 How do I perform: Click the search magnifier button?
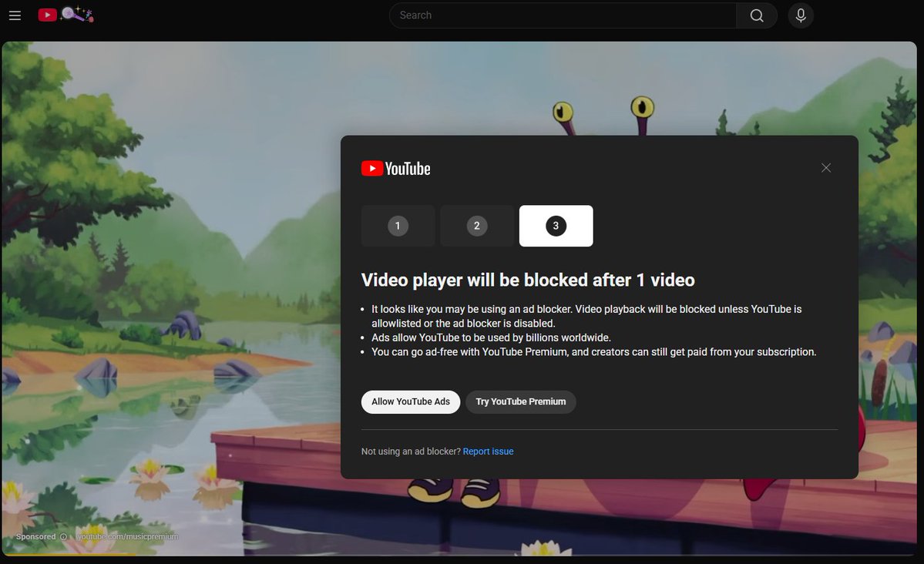(757, 15)
